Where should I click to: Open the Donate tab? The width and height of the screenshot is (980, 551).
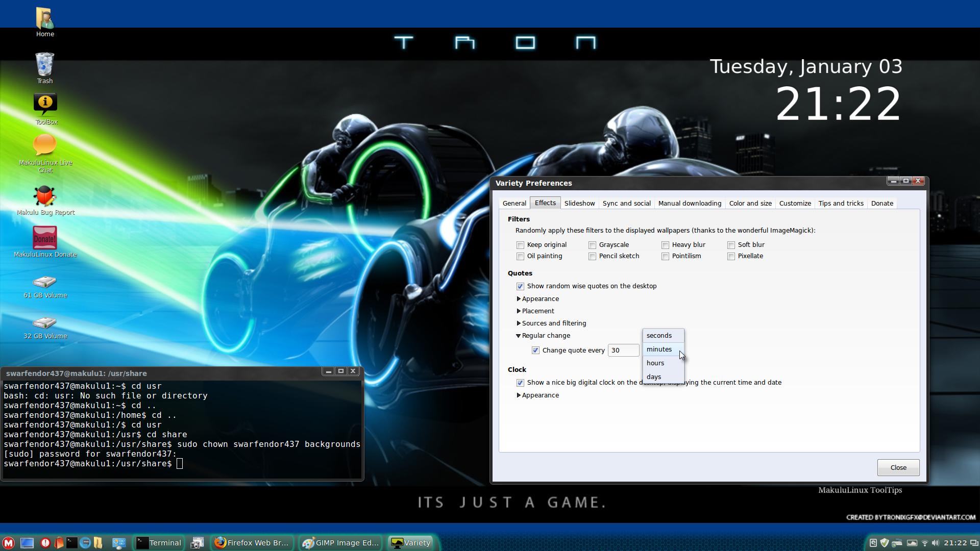coord(882,204)
